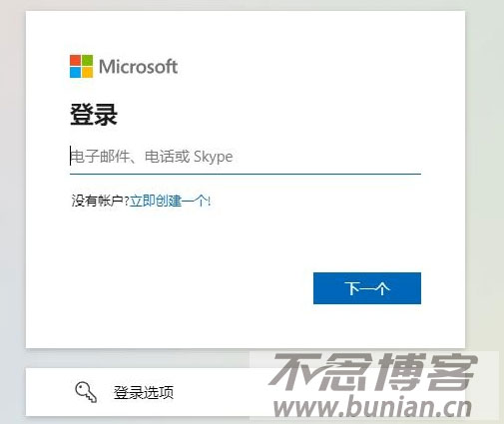Click the blue underline of the email field
This screenshot has width=504, height=424.
[246, 174]
